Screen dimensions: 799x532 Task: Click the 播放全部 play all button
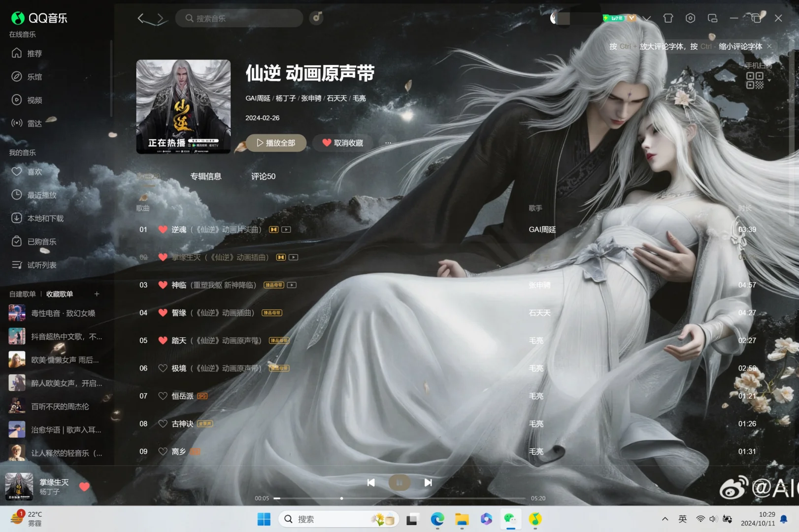click(276, 143)
